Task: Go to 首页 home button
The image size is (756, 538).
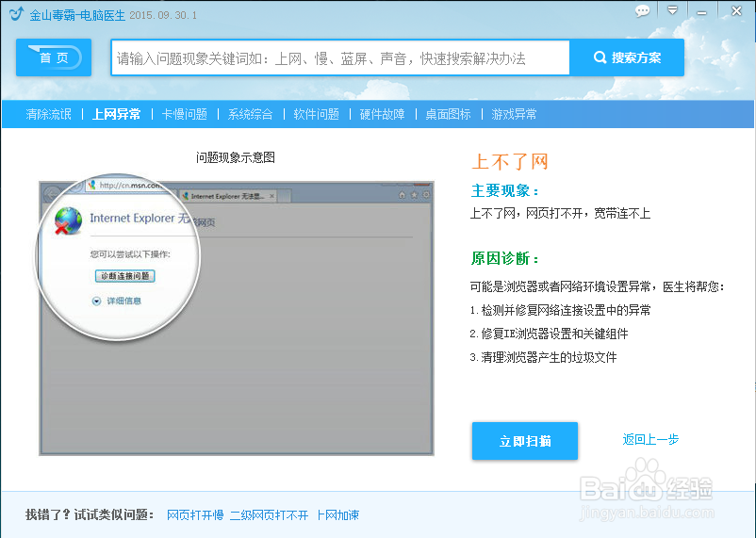Action: click(54, 57)
